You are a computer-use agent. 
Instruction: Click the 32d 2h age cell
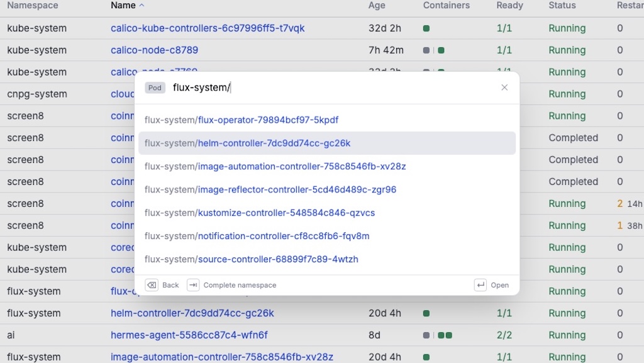pyautogui.click(x=385, y=28)
